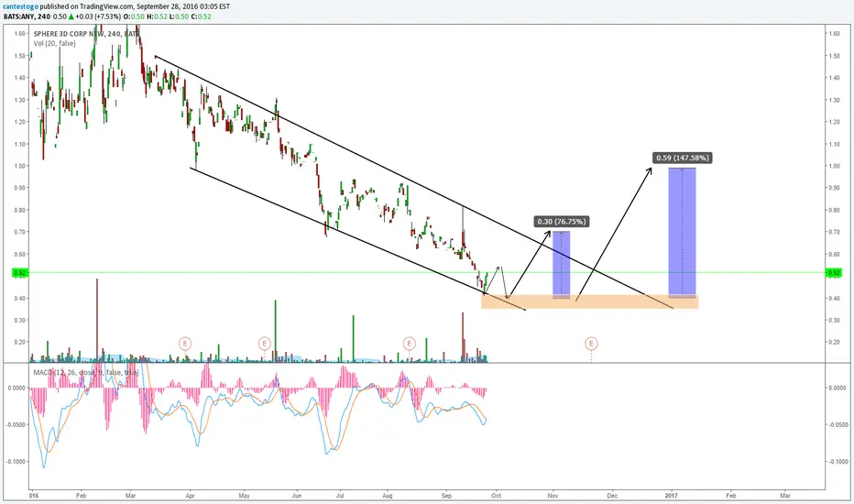854x504 pixels.
Task: Click the Dec label on time axis
Action: click(x=612, y=496)
